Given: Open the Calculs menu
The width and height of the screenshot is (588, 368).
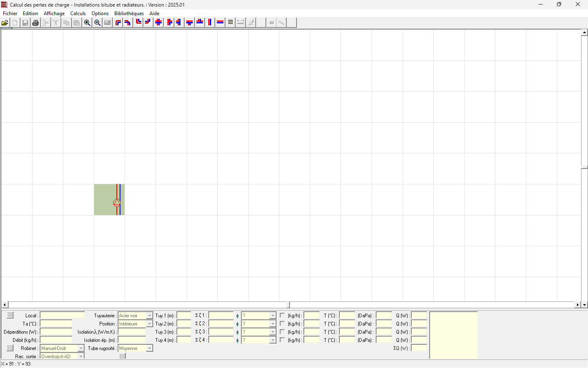Looking at the screenshot, I should (78, 13).
